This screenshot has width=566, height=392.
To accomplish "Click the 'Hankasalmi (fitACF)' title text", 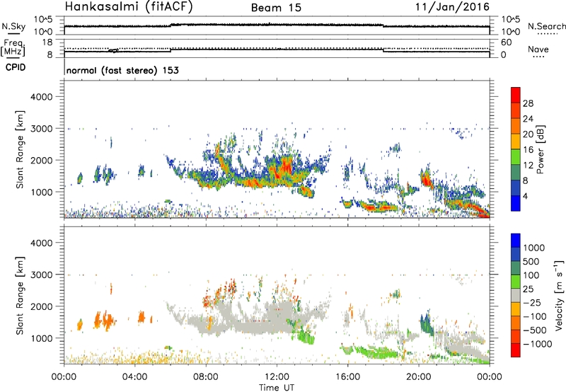I will point(129,6).
